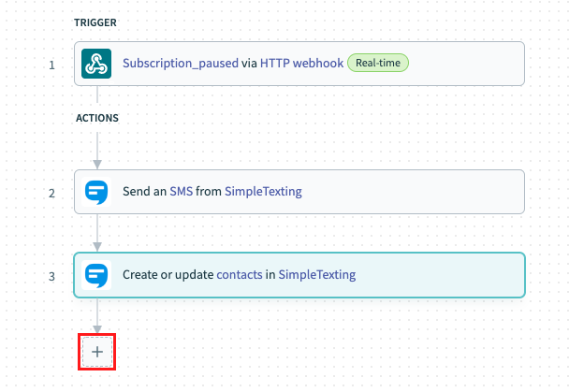The height and width of the screenshot is (392, 569).
Task: Open the Subscription_paused link in the trigger
Action: pos(181,63)
